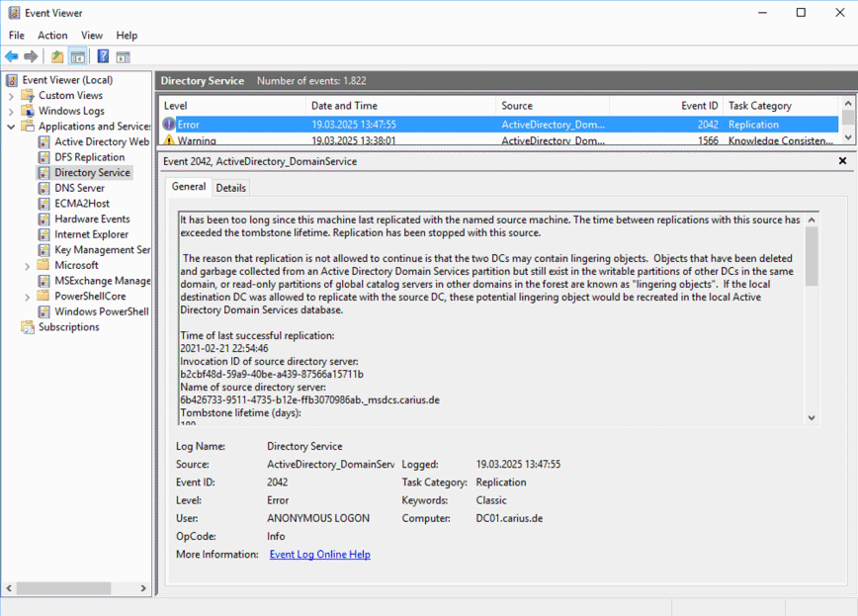The height and width of the screenshot is (616, 858).
Task: Open Help via the question mark icon
Action: pyautogui.click(x=103, y=56)
